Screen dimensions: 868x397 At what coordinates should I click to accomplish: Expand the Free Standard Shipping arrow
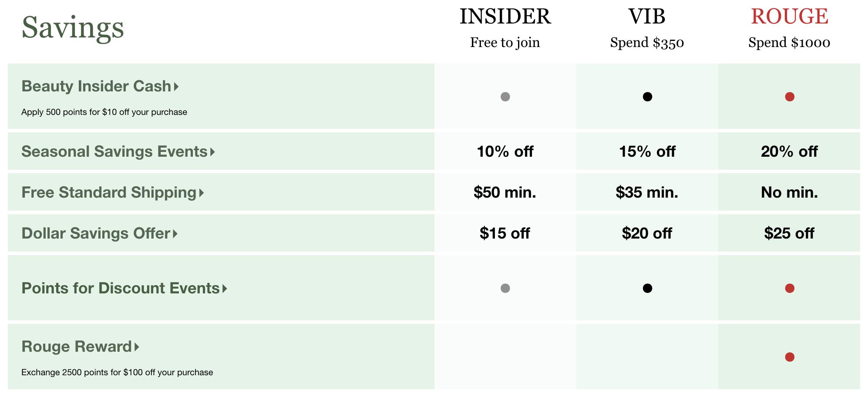click(x=202, y=193)
